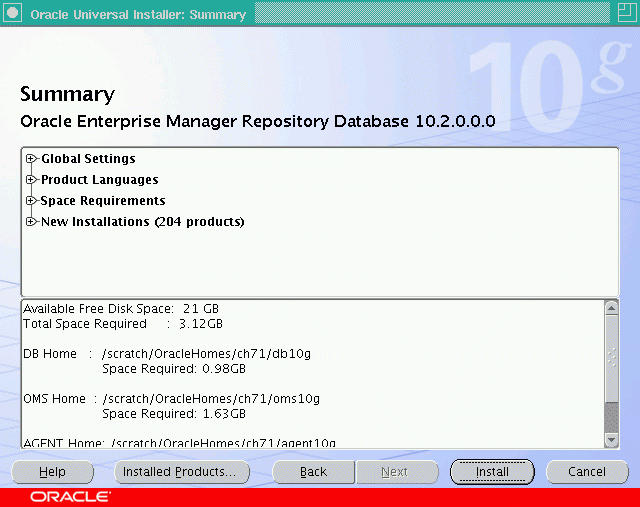Expand New Installations (204 products) node

pos(31,222)
